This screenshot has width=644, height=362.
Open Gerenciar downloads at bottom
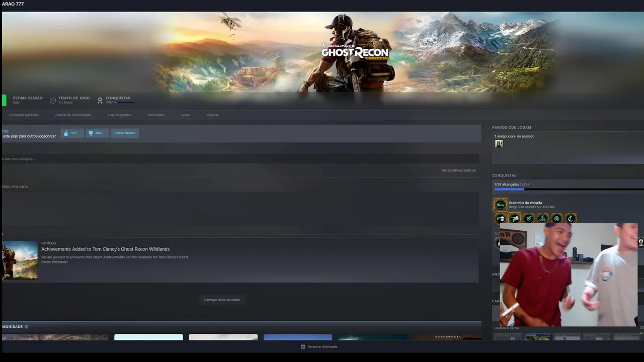tap(322, 346)
